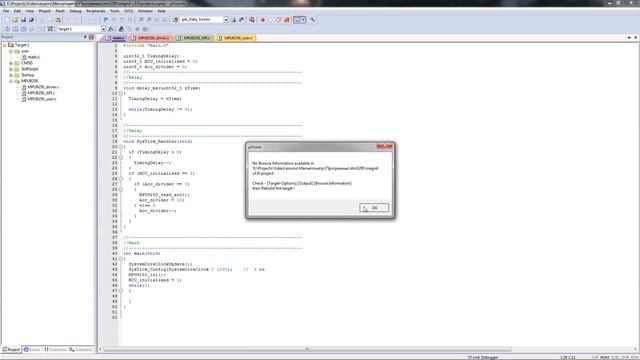Click the editor horizontal scrollbar
Image resolution: width=640 pixels, height=360 pixels.
click(307, 349)
